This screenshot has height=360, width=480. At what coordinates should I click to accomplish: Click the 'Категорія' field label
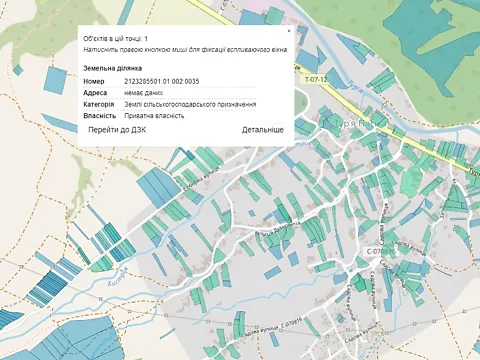pyautogui.click(x=99, y=104)
